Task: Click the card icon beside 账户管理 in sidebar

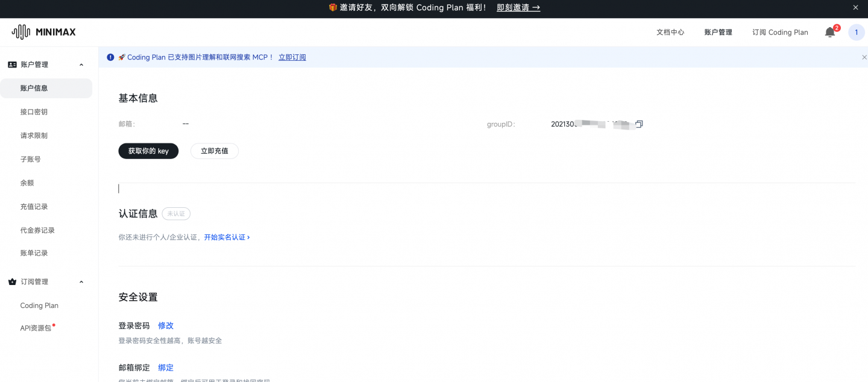Action: 12,64
